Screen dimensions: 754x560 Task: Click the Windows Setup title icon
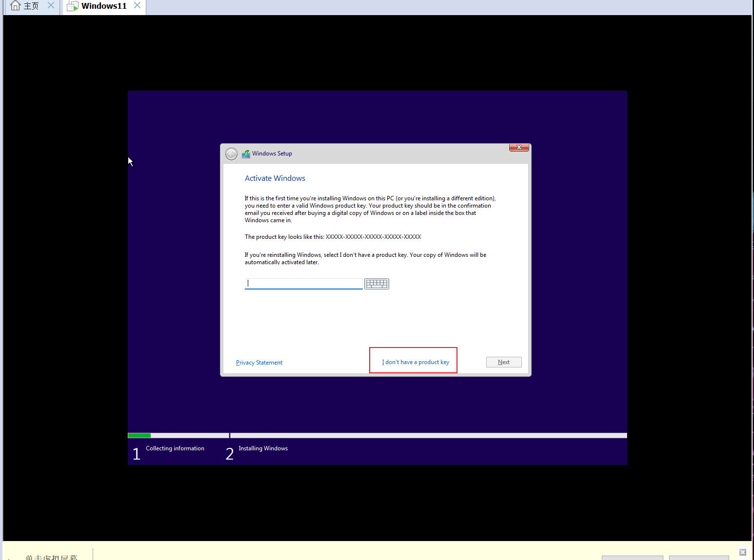[x=246, y=154]
